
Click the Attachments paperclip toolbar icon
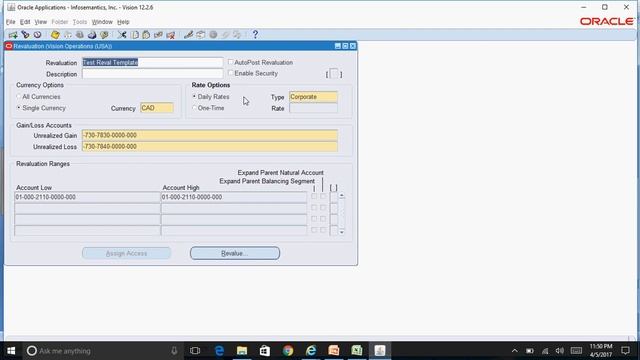tap(225, 35)
